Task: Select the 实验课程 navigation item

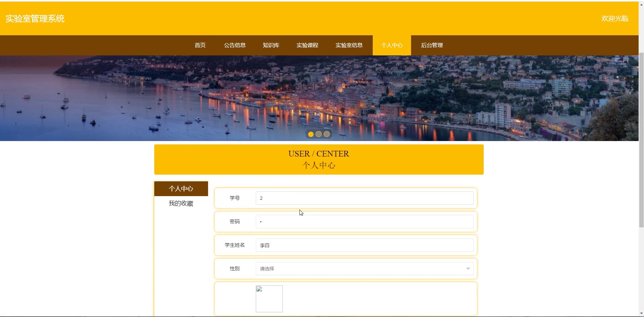Action: tap(307, 45)
